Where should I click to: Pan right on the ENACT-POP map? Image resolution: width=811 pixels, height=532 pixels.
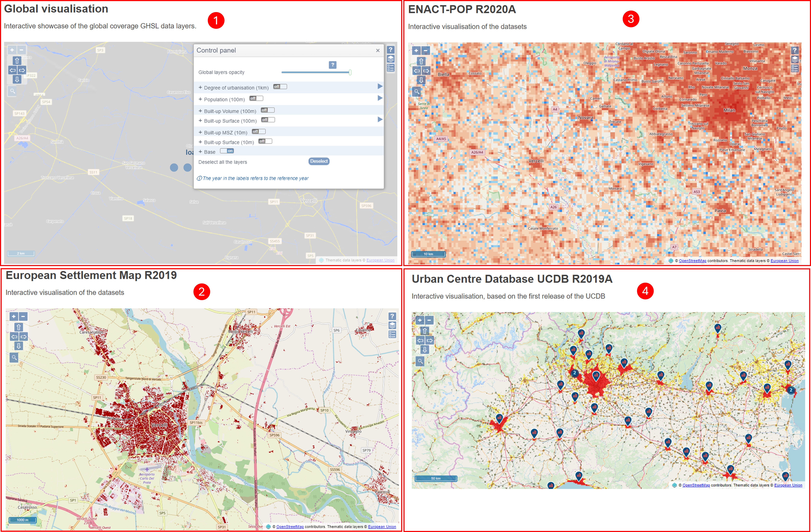click(x=426, y=71)
